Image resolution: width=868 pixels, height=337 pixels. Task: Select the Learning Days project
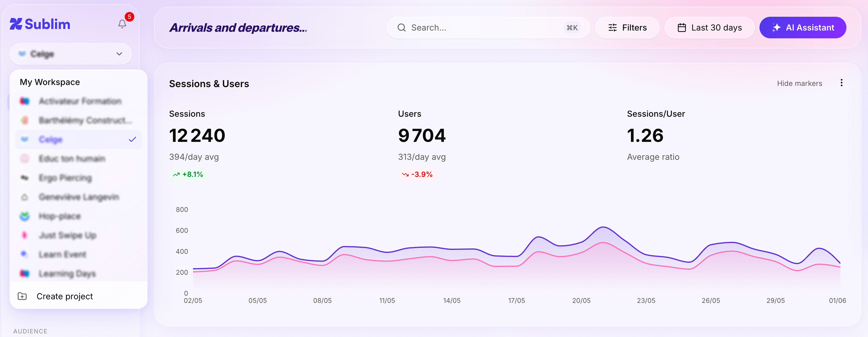(78, 273)
